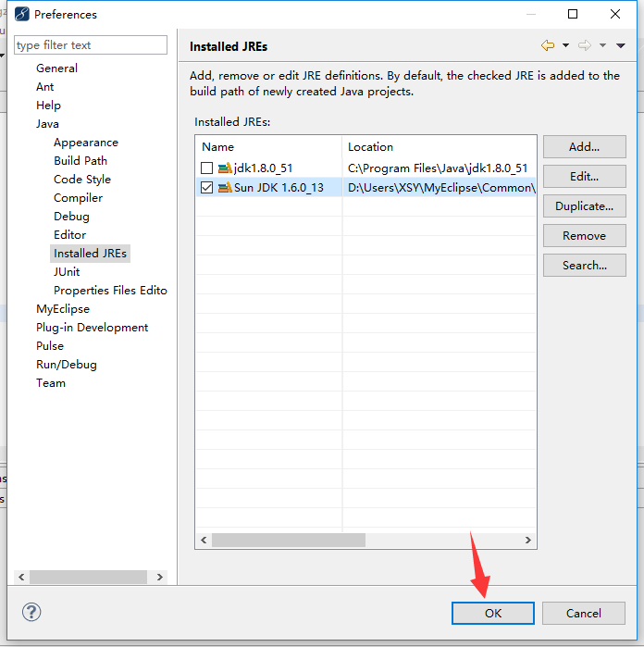Open the forward history dropdown arrow
This screenshot has width=644, height=647.
602,45
